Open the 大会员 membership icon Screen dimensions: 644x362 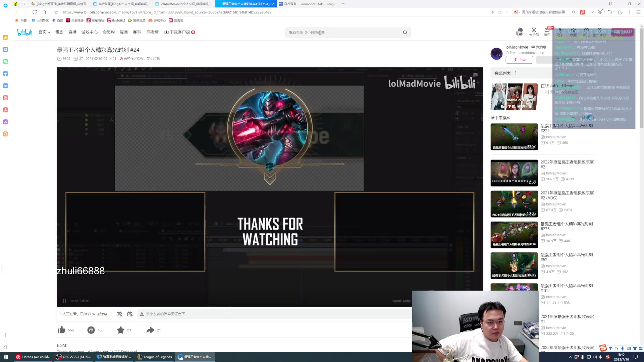(534, 32)
